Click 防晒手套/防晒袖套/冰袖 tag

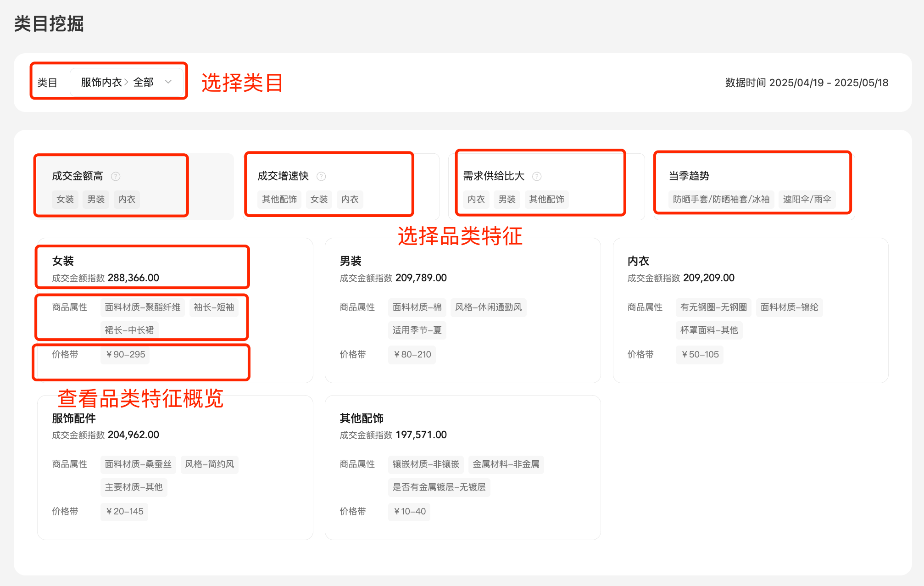tap(721, 199)
